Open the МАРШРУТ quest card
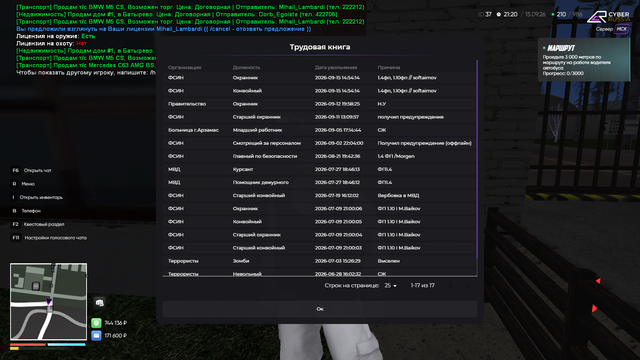 coord(584,60)
